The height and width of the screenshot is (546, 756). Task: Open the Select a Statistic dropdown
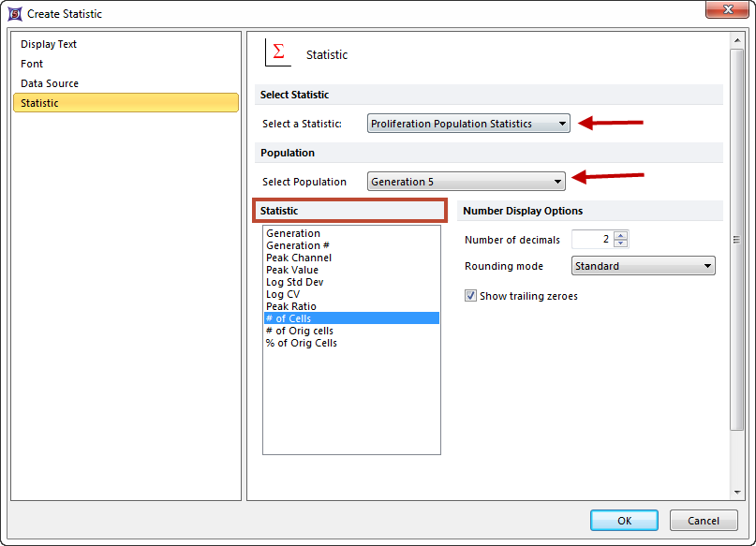468,124
